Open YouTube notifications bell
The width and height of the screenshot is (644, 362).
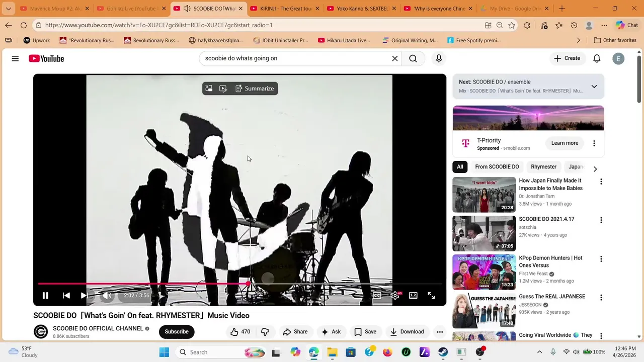coord(597,59)
